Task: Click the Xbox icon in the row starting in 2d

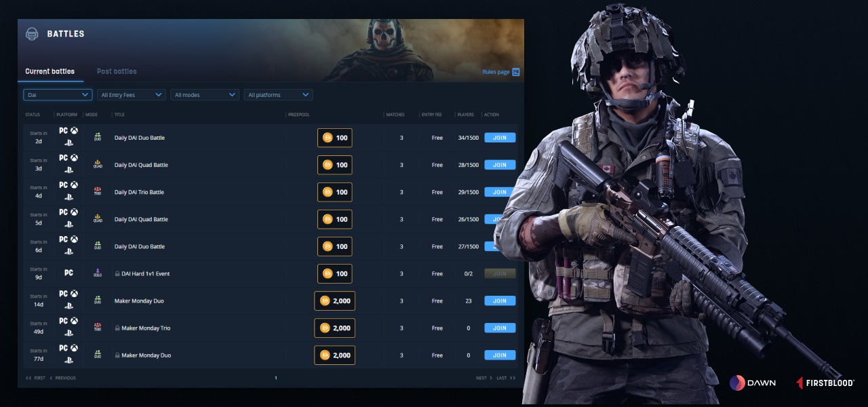Action: (74, 131)
